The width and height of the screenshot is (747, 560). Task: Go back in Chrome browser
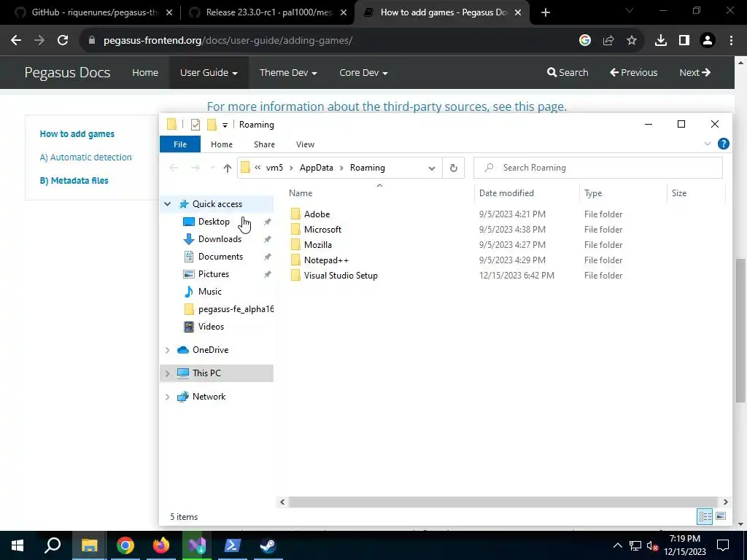coord(16,41)
